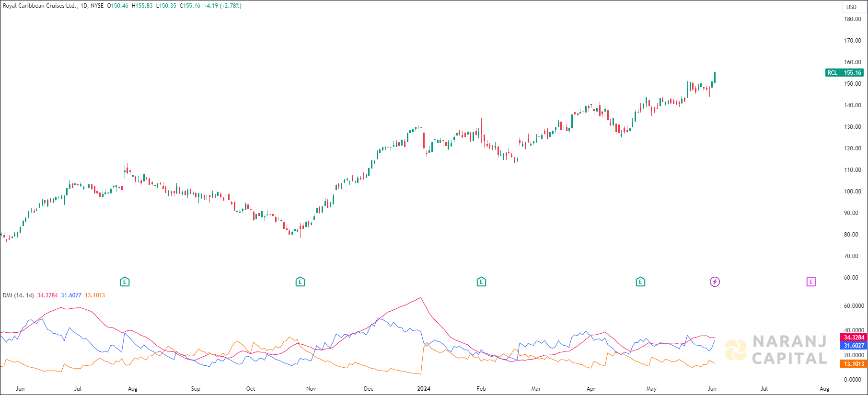The height and width of the screenshot is (395, 868).
Task: Click the Nov label on time axis
Action: pos(311,389)
